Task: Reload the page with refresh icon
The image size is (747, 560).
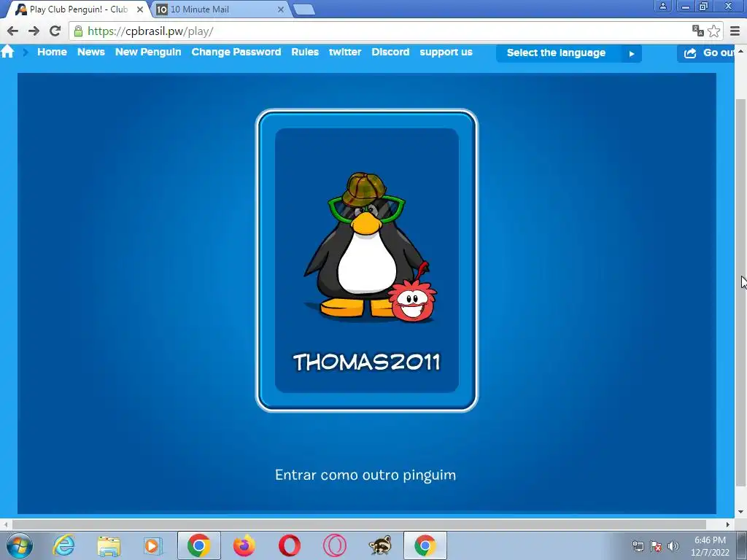Action: tap(55, 31)
